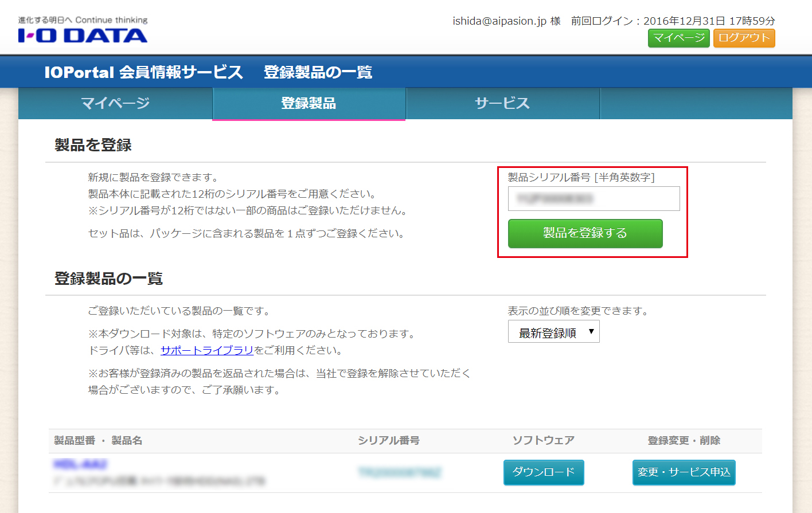Screen dimensions: 812x513
Task: Click the 製品型番・製品名 column header
Action: pyautogui.click(x=98, y=440)
